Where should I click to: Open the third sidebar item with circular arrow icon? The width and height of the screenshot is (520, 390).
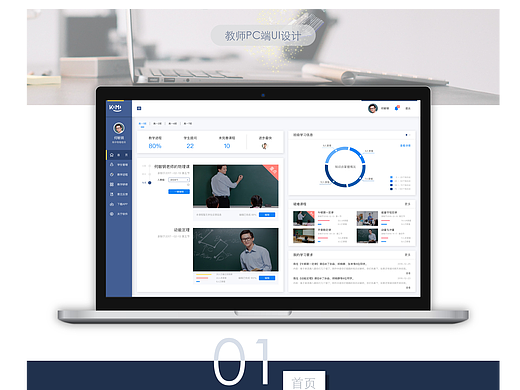[119, 174]
